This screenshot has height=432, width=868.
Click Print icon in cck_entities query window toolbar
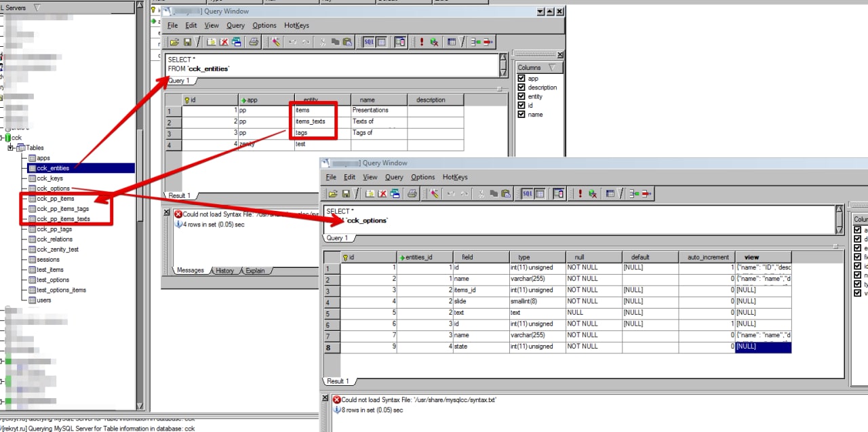pyautogui.click(x=254, y=42)
